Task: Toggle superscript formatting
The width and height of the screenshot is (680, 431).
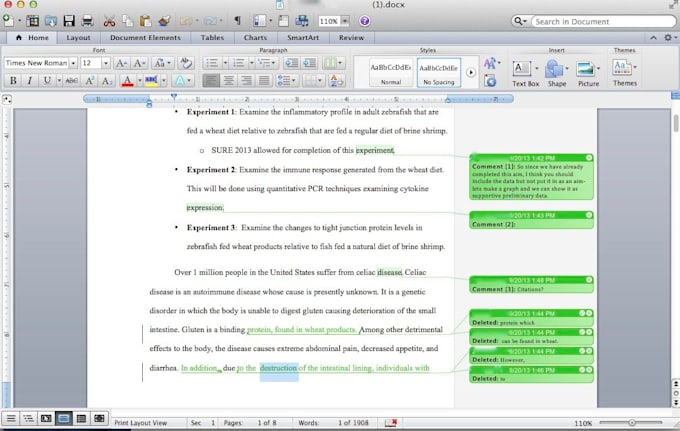Action: 90,81
